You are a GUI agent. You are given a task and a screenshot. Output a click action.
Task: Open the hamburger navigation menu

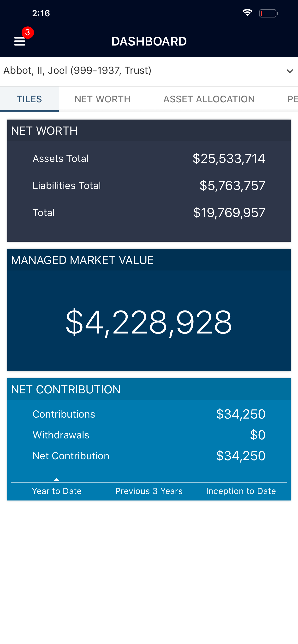19,41
